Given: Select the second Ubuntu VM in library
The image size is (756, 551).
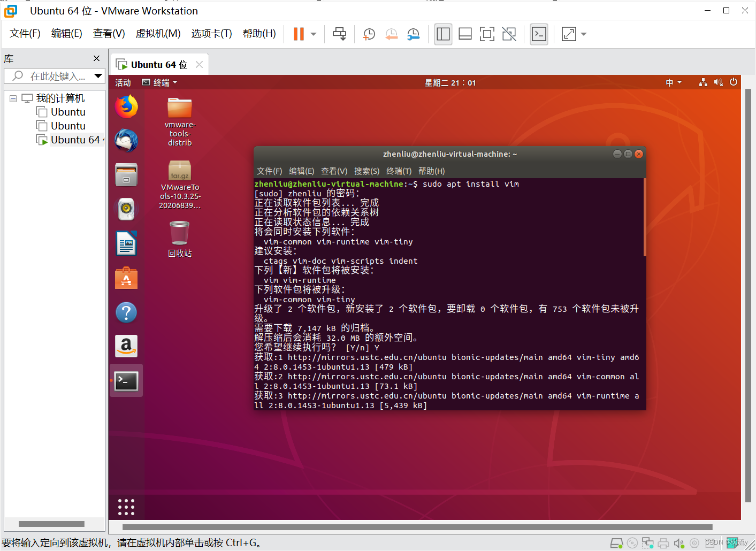Looking at the screenshot, I should (68, 126).
